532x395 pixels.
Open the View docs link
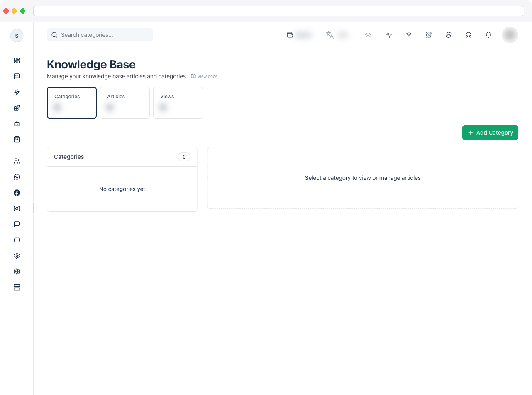[204, 76]
